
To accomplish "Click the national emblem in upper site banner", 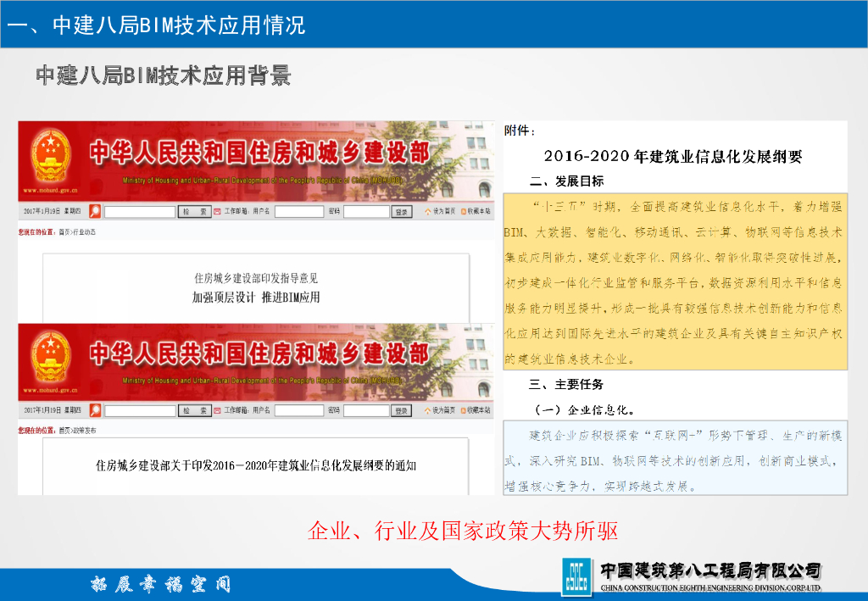I will coord(51,155).
